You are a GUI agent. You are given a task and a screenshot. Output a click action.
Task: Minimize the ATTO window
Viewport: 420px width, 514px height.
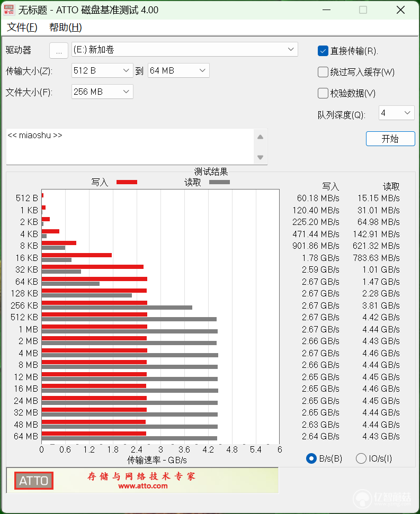tap(327, 10)
